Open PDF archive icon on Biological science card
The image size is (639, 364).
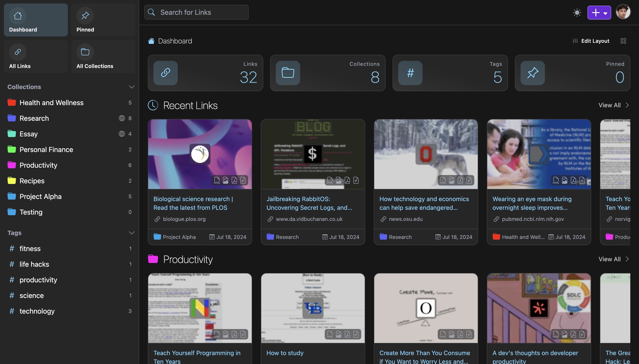[x=234, y=180]
